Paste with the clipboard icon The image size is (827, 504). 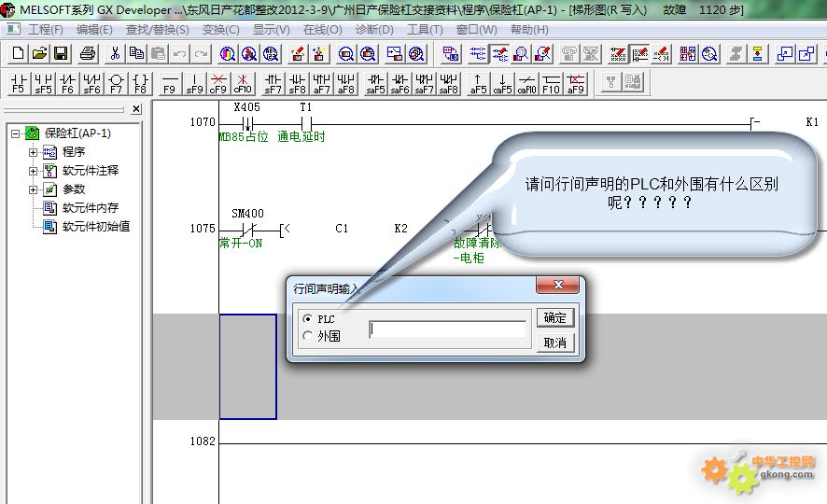tap(159, 53)
